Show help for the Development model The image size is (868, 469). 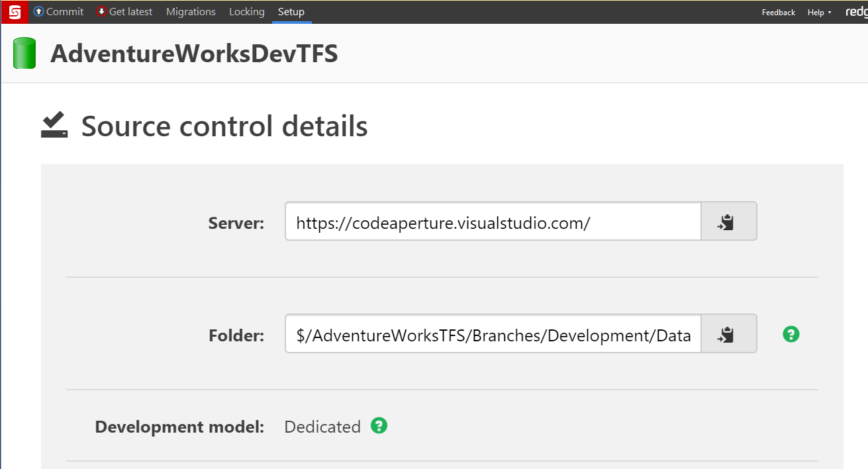click(x=379, y=425)
